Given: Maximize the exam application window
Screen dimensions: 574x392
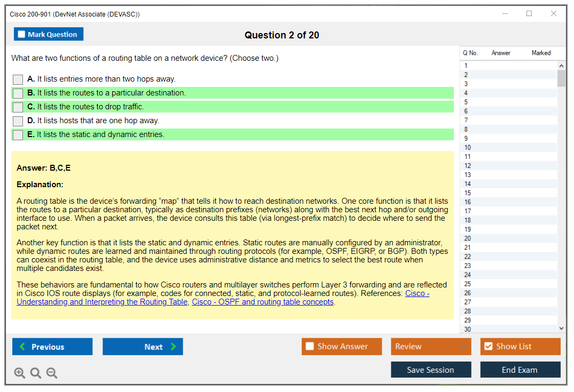Looking at the screenshot, I should coord(529,14).
